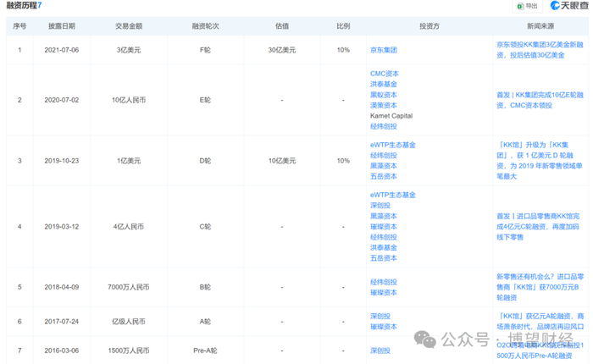
Task: Click the 投资方 column header
Action: click(430, 26)
